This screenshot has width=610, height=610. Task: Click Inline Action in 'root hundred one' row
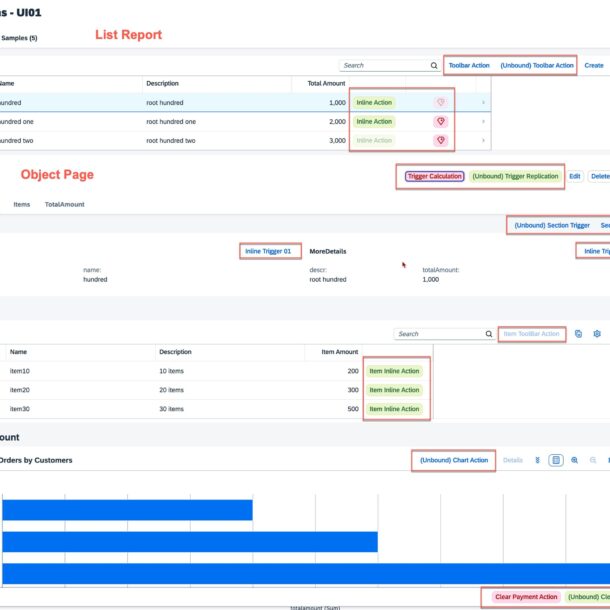(x=374, y=121)
